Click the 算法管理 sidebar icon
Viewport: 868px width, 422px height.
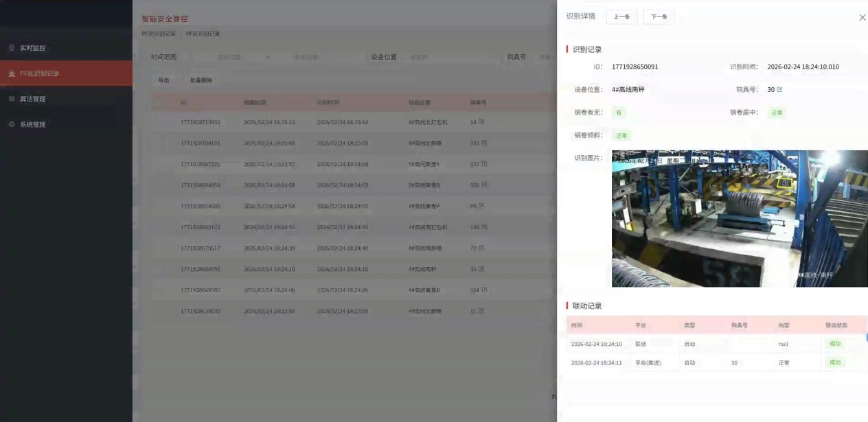(12, 99)
